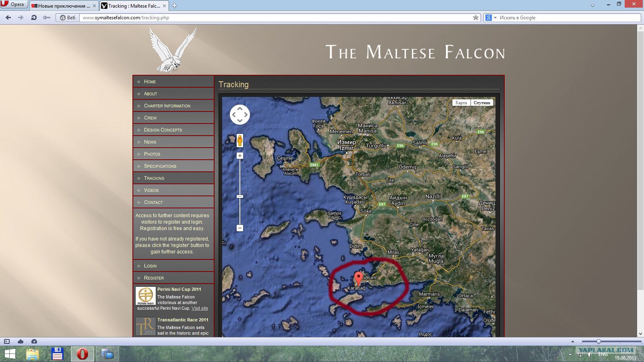Bookmark this page with the star icon
644x362 pixels.
476,18
